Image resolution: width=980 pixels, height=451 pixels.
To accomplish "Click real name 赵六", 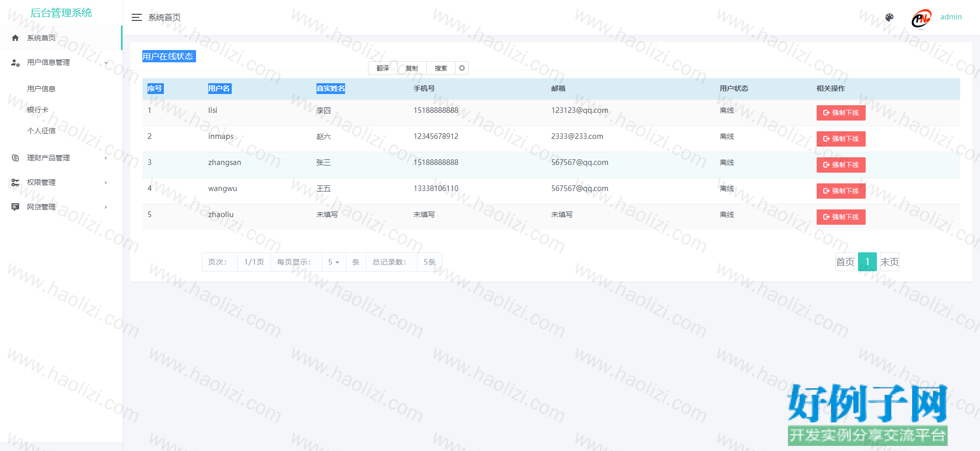I will click(x=324, y=136).
